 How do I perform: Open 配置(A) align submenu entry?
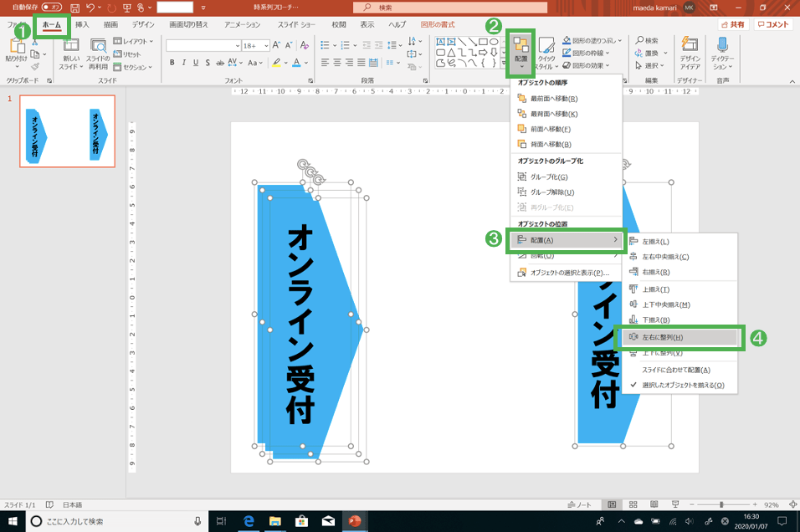click(567, 240)
